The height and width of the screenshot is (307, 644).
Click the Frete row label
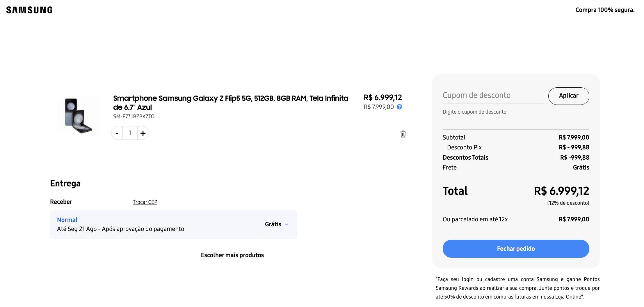pos(450,167)
